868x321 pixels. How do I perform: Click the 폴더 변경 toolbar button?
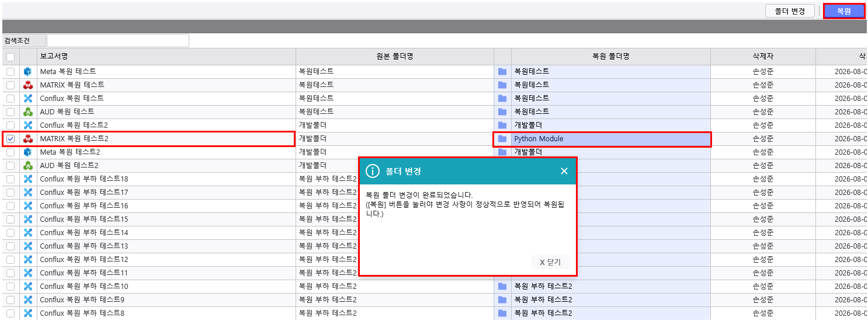click(790, 11)
